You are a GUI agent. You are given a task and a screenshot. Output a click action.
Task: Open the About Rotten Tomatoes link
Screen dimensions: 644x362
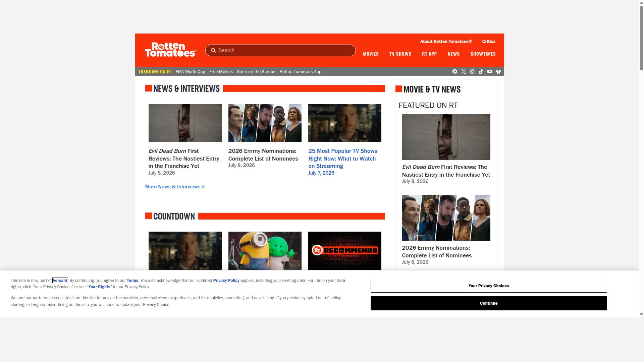coord(446,42)
